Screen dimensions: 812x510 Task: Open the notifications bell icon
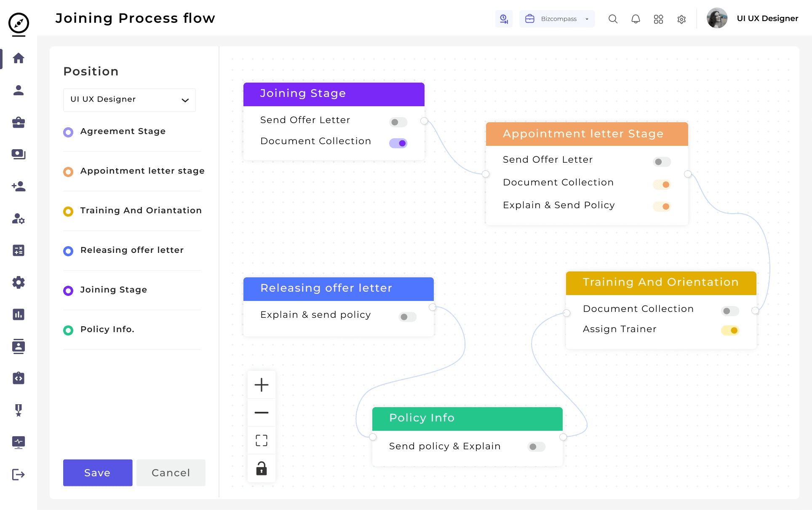pyautogui.click(x=636, y=19)
